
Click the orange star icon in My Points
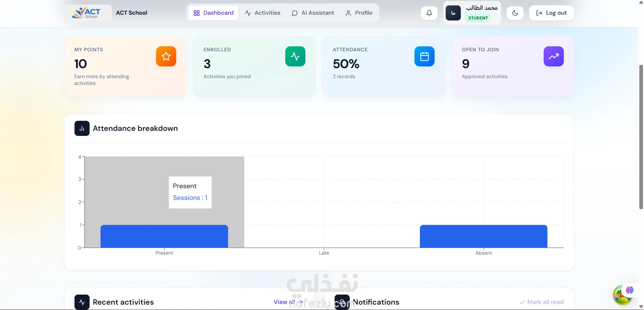point(166,56)
